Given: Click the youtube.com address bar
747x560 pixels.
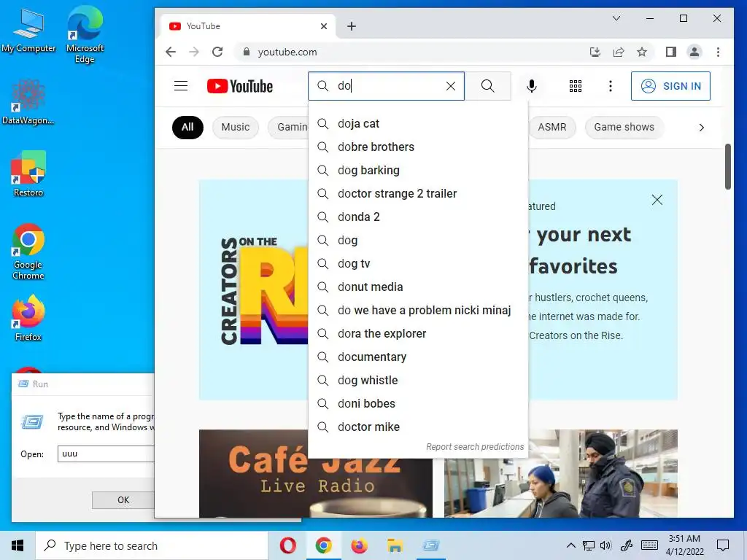Looking at the screenshot, I should 410,52.
